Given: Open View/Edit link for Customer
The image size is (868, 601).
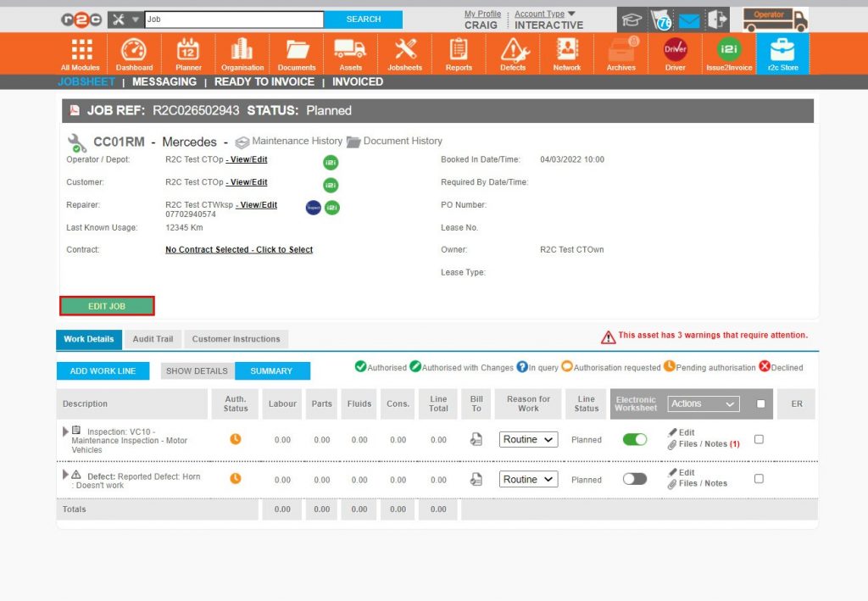Looking at the screenshot, I should pyautogui.click(x=247, y=182).
